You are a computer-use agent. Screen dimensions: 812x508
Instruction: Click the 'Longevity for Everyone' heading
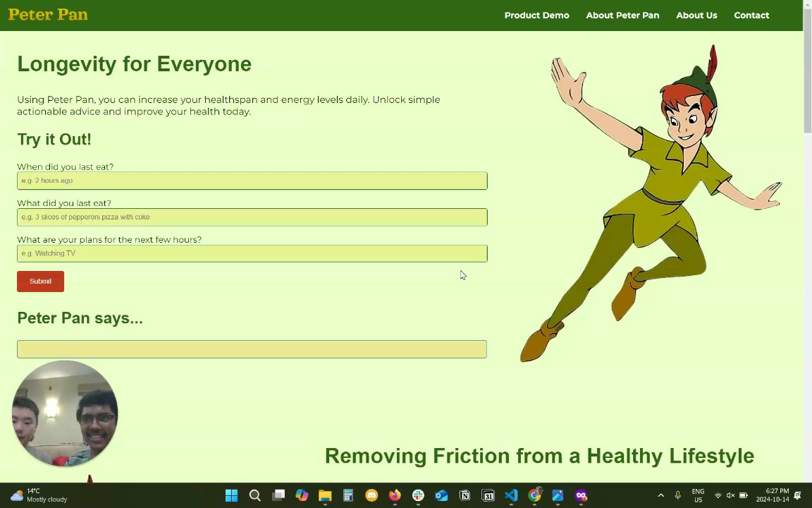pos(134,64)
